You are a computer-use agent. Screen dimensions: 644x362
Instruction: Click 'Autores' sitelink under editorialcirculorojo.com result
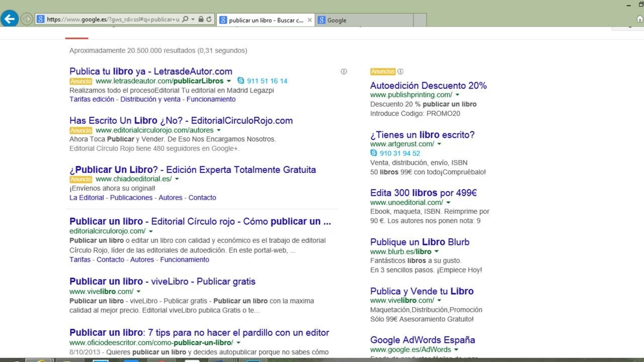142,259
